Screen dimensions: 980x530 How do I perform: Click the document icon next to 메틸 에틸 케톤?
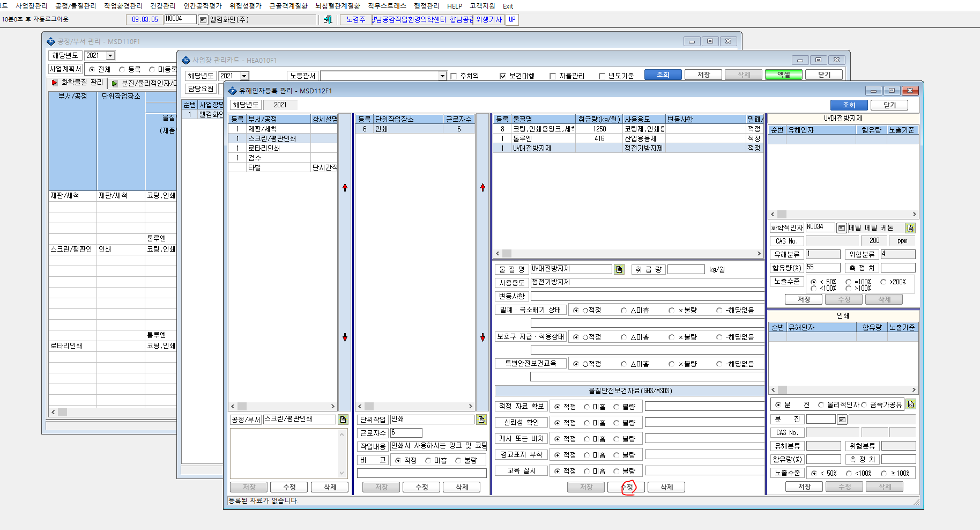(910, 228)
